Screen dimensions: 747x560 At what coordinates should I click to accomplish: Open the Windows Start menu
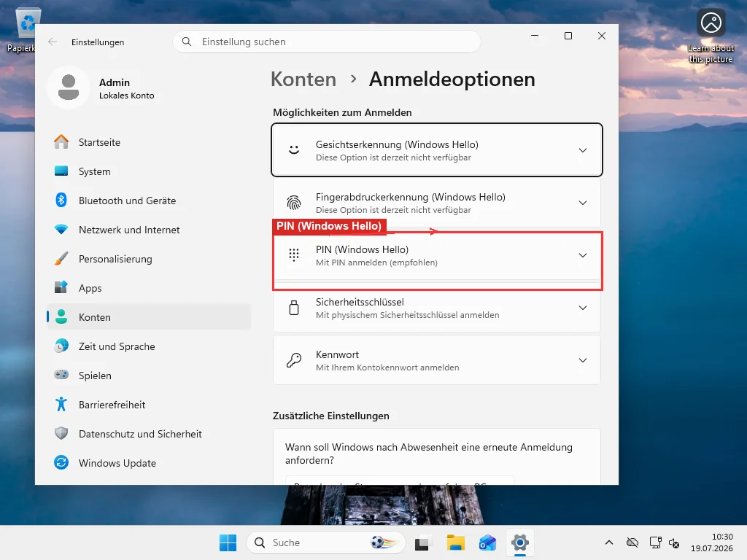(228, 542)
